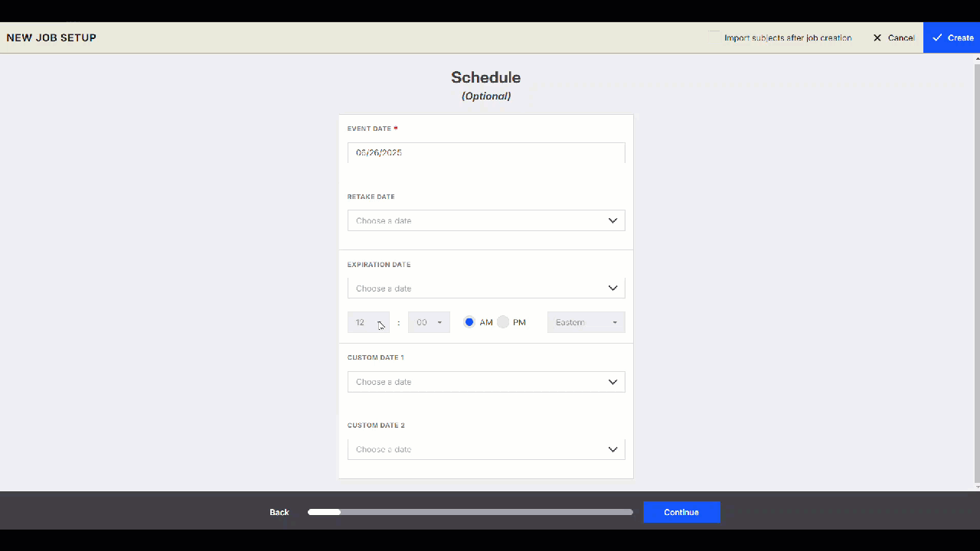This screenshot has width=980, height=551.
Task: Open the Custom Date 2 dropdown
Action: coord(486,449)
